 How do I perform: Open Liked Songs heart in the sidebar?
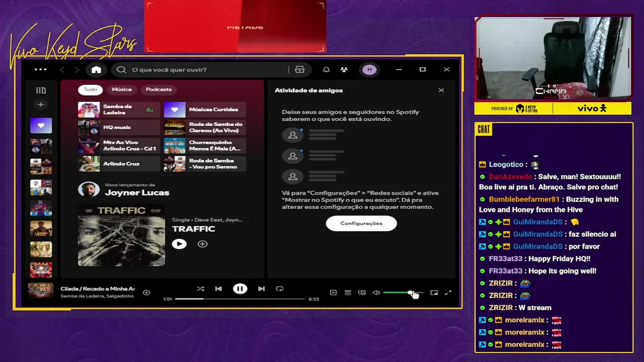[41, 125]
